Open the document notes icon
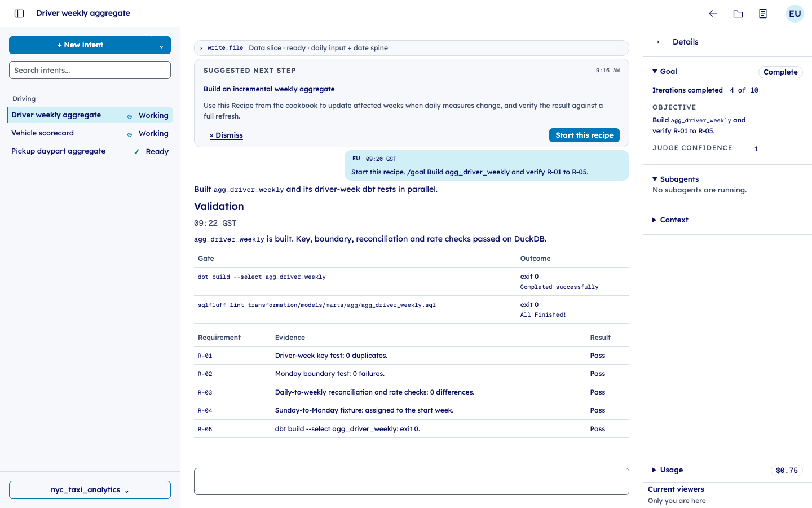The image size is (812, 508). pos(763,14)
